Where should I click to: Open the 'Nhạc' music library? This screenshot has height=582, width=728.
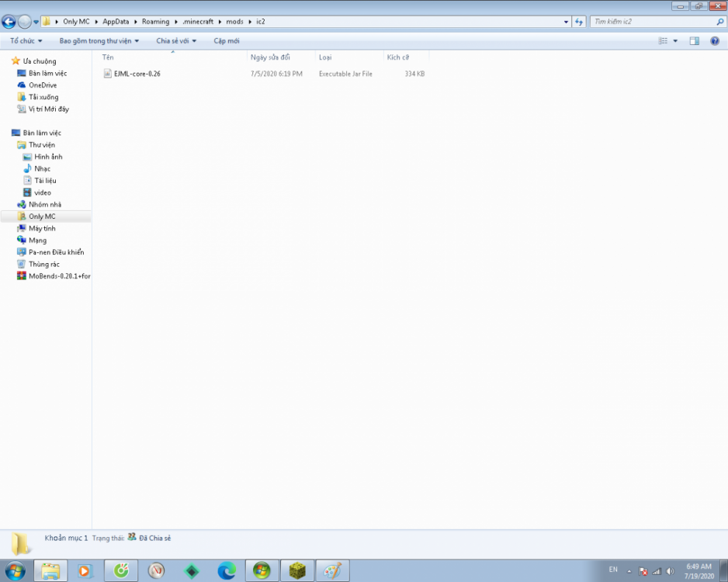point(42,168)
